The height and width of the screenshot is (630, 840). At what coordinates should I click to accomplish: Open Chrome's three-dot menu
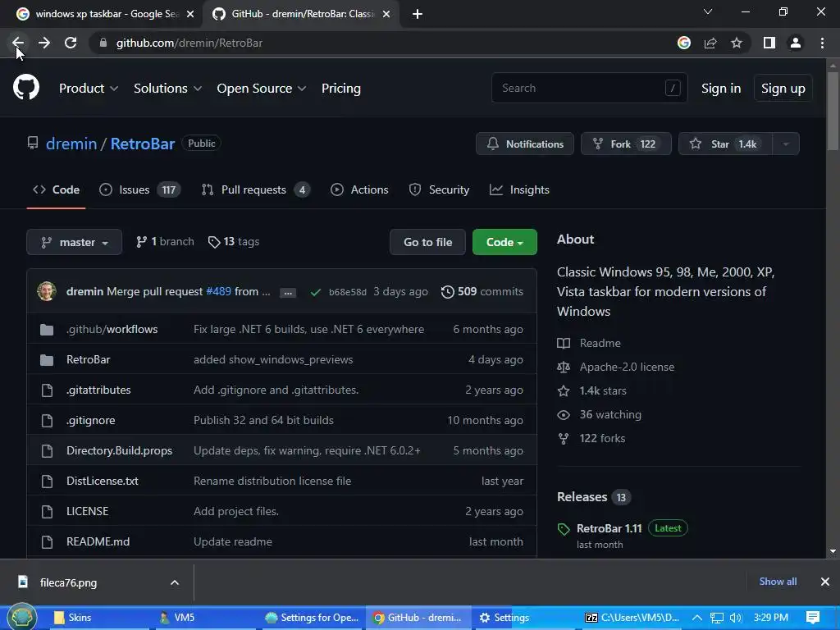(x=822, y=43)
